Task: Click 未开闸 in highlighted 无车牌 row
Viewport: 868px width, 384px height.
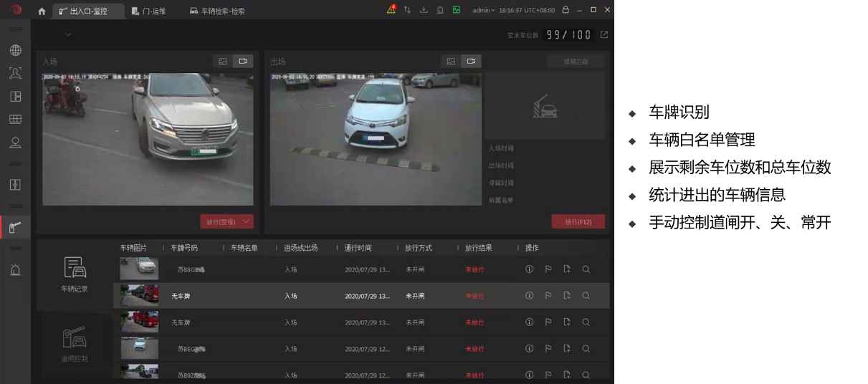Action: 415,296
